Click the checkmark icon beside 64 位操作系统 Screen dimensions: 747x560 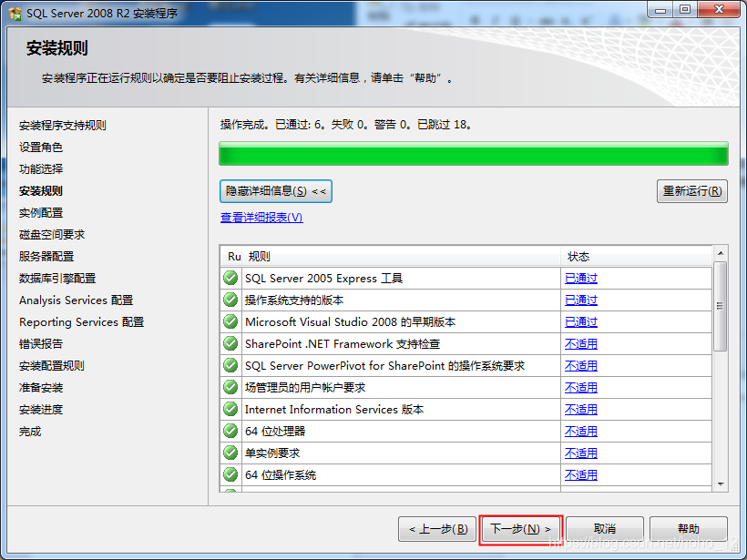coord(230,474)
